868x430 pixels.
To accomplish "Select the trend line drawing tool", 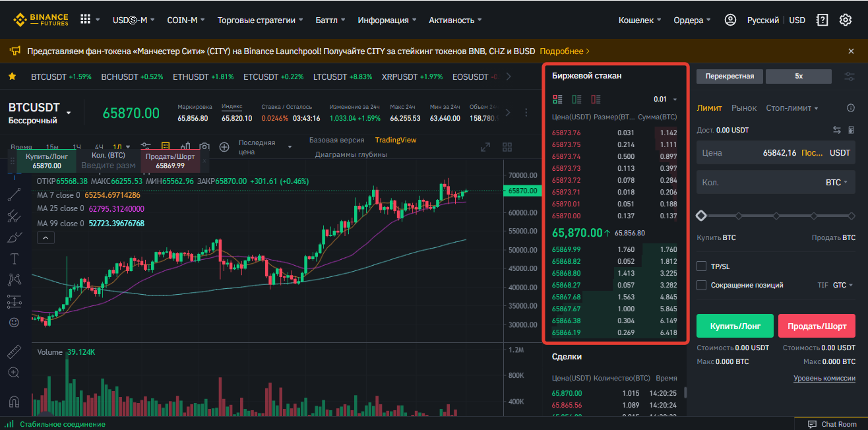I will (x=14, y=194).
